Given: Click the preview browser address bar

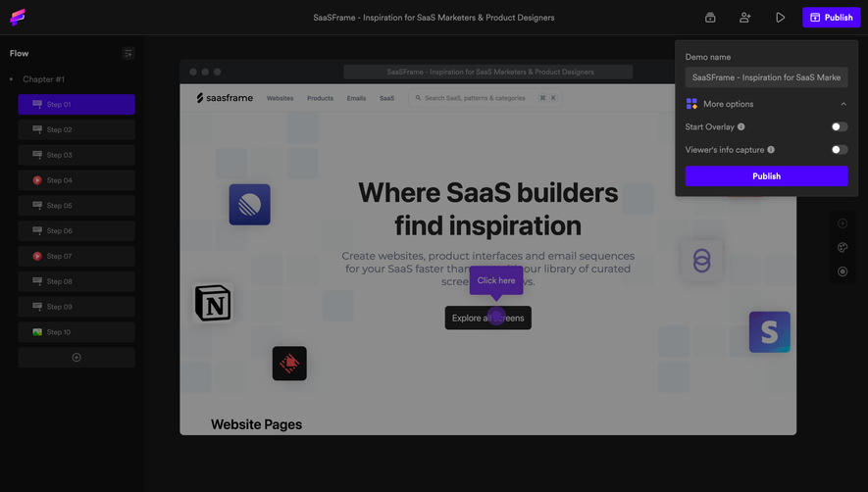Looking at the screenshot, I should click(x=487, y=72).
